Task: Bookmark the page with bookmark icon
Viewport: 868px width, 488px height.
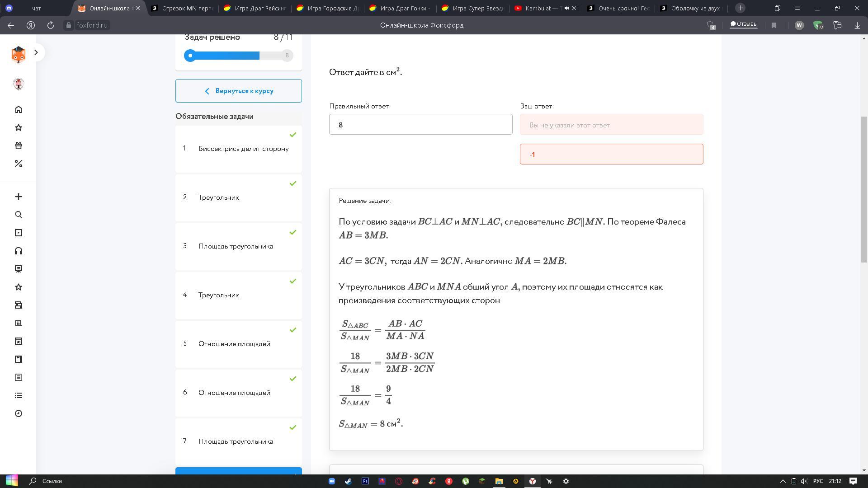Action: [774, 25]
